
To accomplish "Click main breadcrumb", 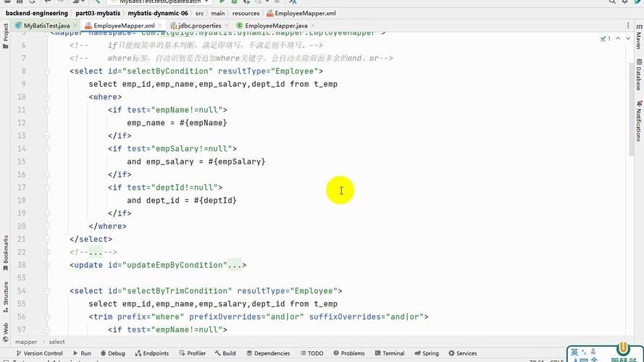I will (218, 13).
